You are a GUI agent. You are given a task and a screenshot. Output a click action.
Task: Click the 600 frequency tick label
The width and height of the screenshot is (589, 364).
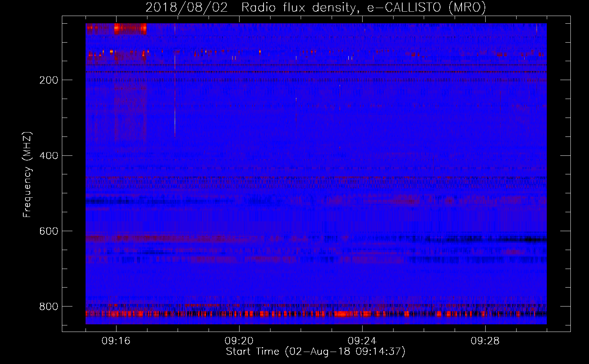click(49, 231)
